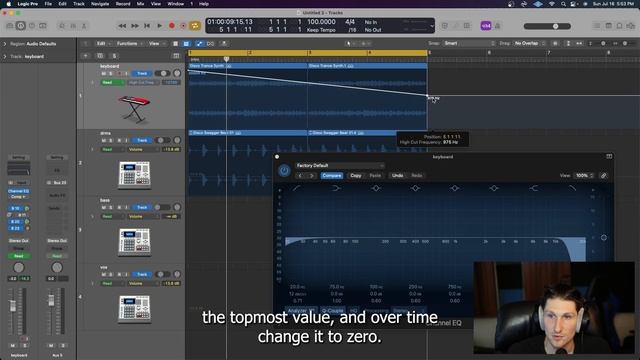640x360 pixels.
Task: Open the Drag No Overlap dropdown
Action: point(529,43)
